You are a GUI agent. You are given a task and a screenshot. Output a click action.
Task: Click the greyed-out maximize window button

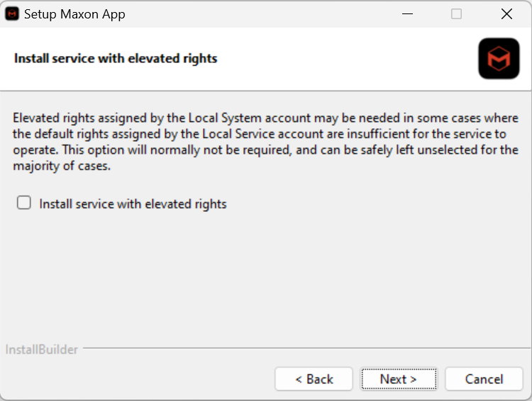pos(456,14)
